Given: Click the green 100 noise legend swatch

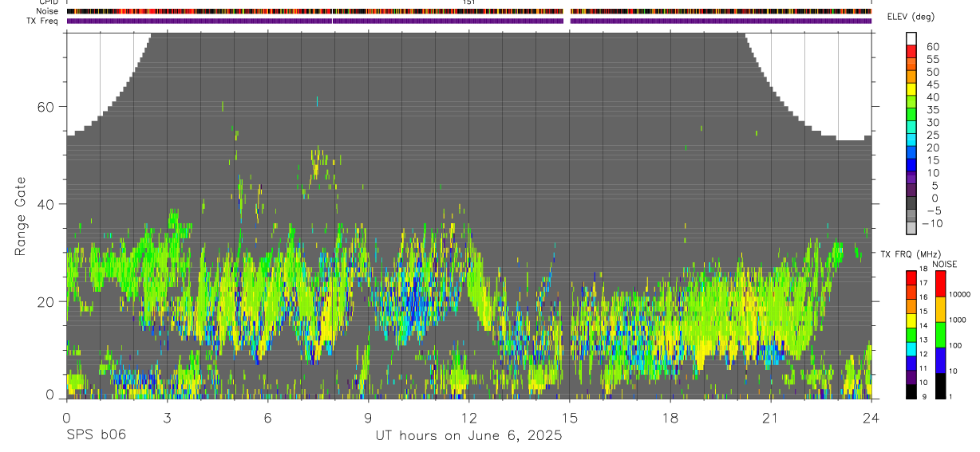Looking at the screenshot, I should click(940, 335).
